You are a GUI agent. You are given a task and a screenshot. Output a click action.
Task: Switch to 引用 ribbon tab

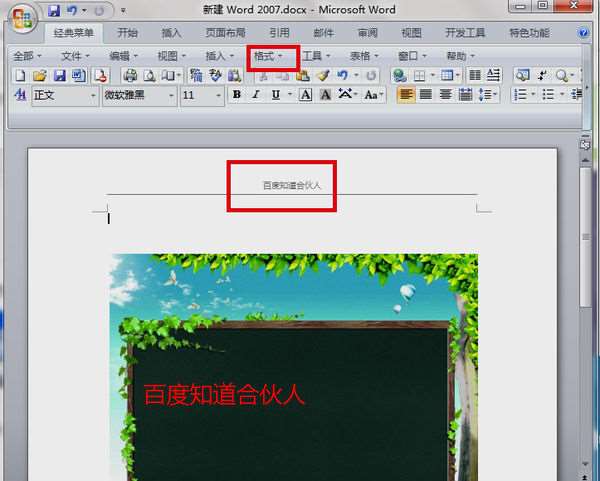point(279,33)
